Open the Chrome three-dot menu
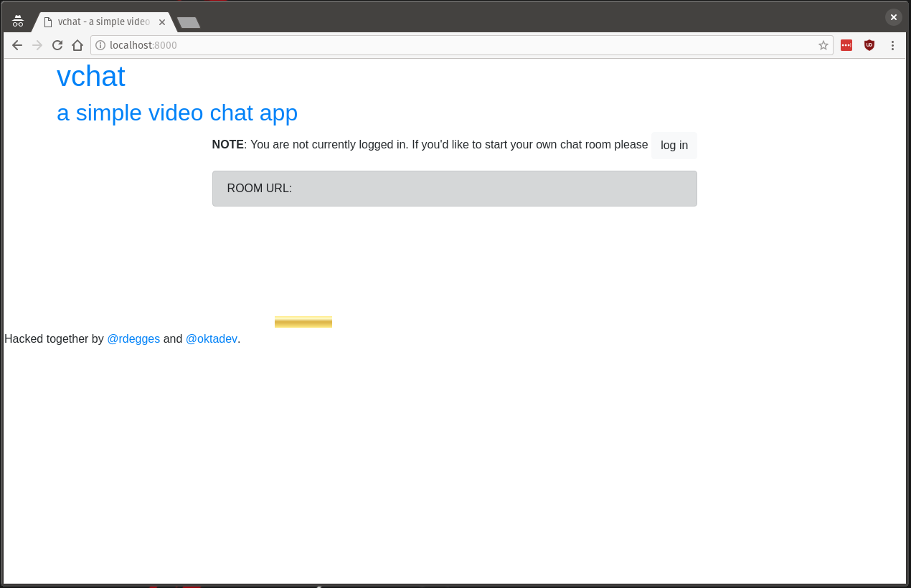This screenshot has height=588, width=911. pyautogui.click(x=892, y=45)
